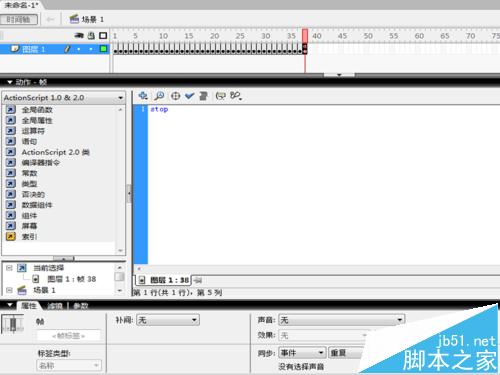Click the 运算符 category icon

pyautogui.click(x=11, y=131)
